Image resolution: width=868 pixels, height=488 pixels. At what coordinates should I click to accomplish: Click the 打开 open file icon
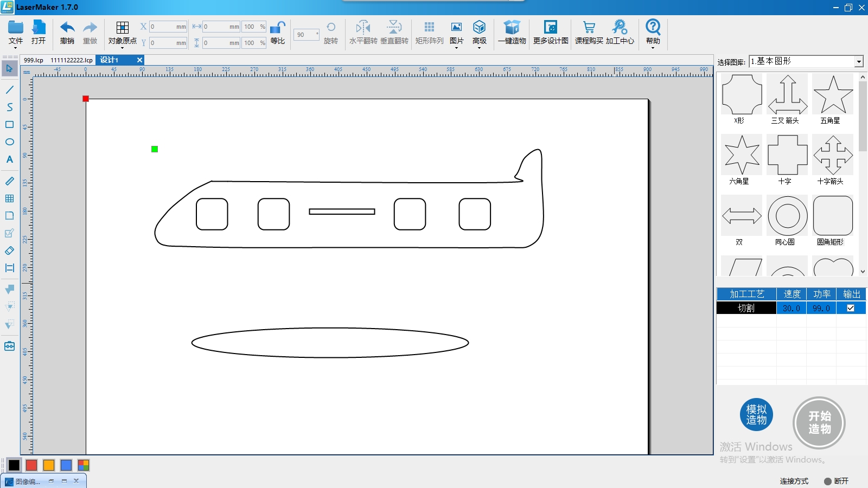[x=39, y=33]
